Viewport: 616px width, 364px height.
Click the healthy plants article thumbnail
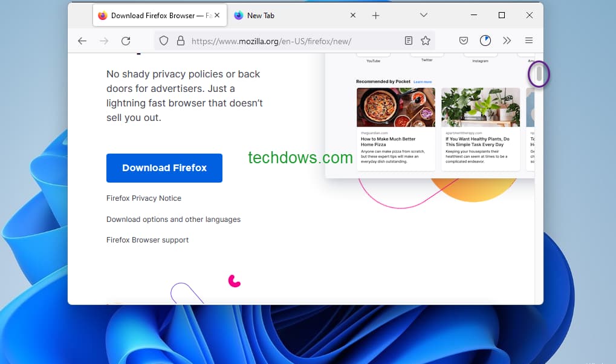click(x=481, y=107)
